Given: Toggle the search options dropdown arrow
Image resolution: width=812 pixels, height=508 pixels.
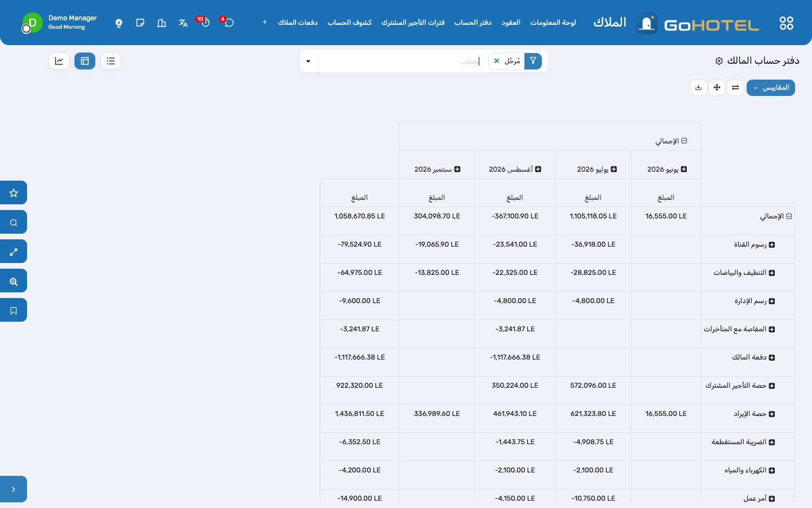Looking at the screenshot, I should coord(308,61).
